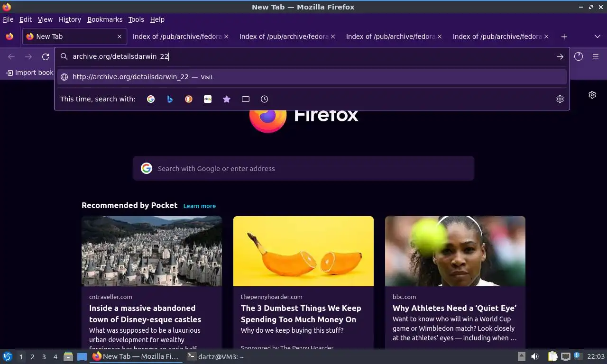Click the castles town thumbnail image
Viewport: 607px width, 364px height.
(x=152, y=251)
